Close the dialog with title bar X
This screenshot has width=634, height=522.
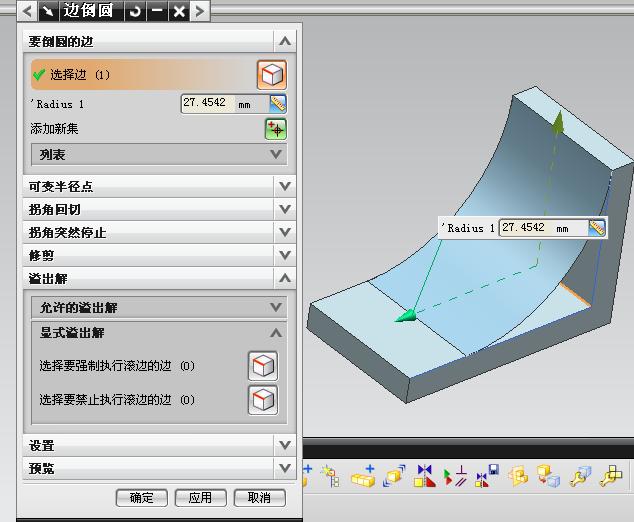[x=179, y=11]
